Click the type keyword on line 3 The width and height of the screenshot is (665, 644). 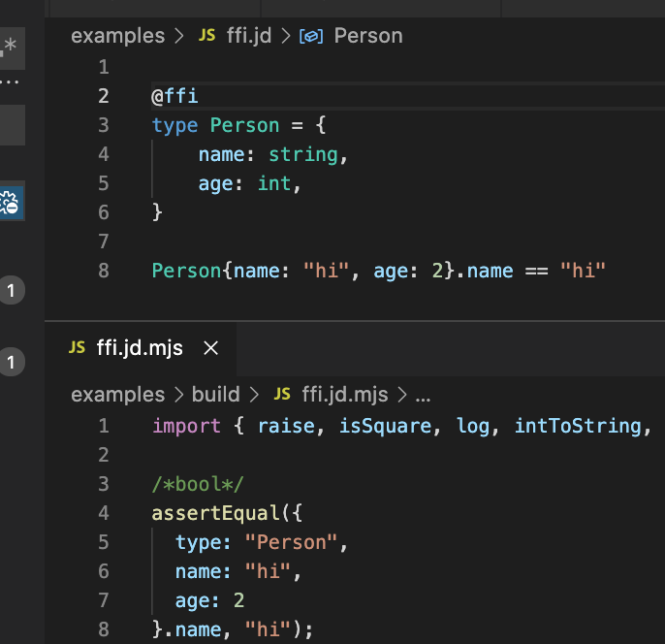pos(174,125)
